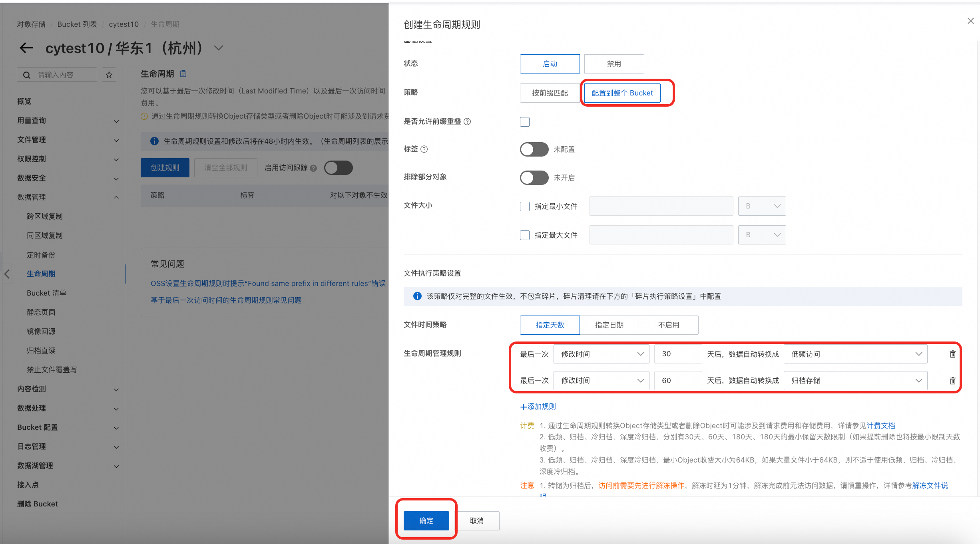Screen dimensions: 980x544
Task: Click the star favorite icon
Action: [109, 75]
